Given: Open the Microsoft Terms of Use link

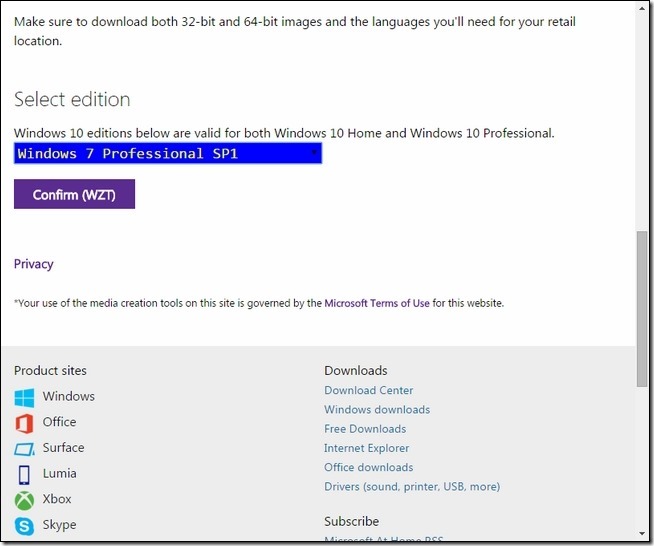Looking at the screenshot, I should pos(377,303).
